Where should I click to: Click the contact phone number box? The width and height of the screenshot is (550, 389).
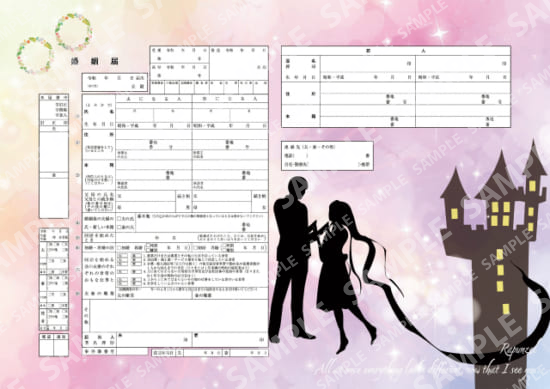(x=327, y=156)
